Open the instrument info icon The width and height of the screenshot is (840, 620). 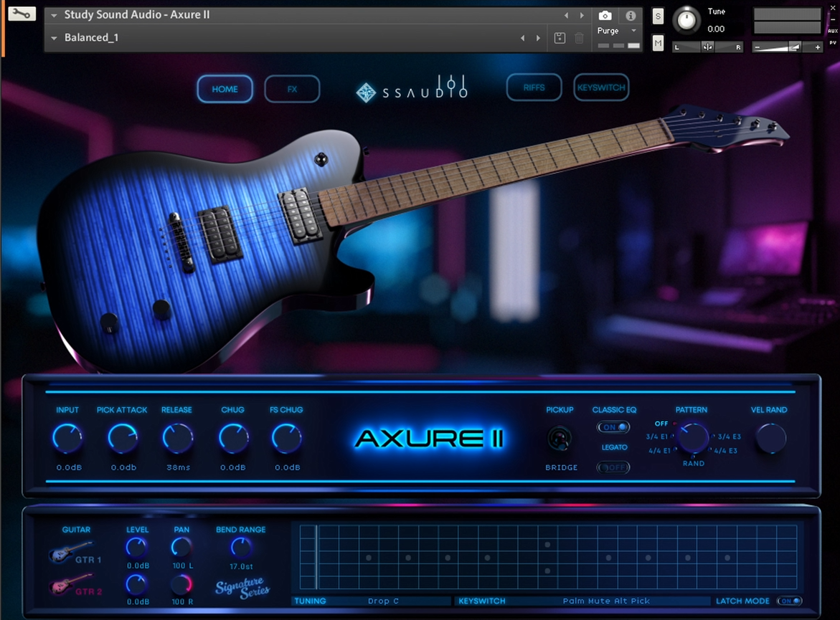pyautogui.click(x=629, y=16)
